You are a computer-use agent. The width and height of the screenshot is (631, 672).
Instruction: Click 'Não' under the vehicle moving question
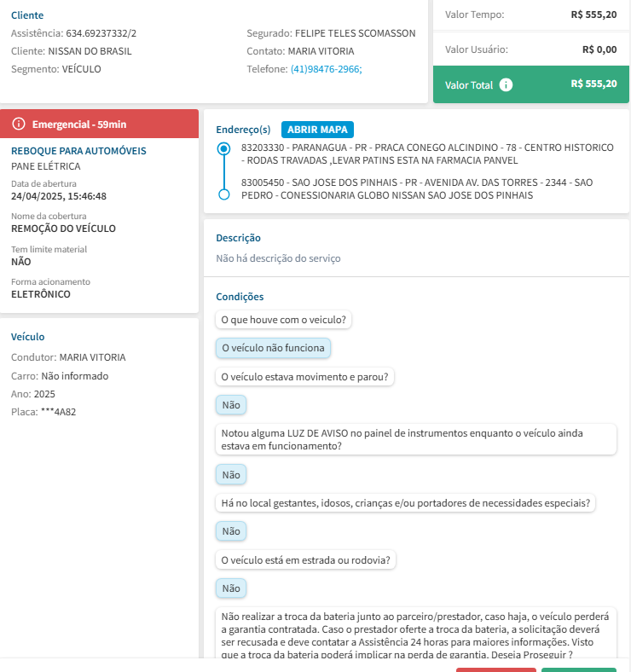click(230, 404)
